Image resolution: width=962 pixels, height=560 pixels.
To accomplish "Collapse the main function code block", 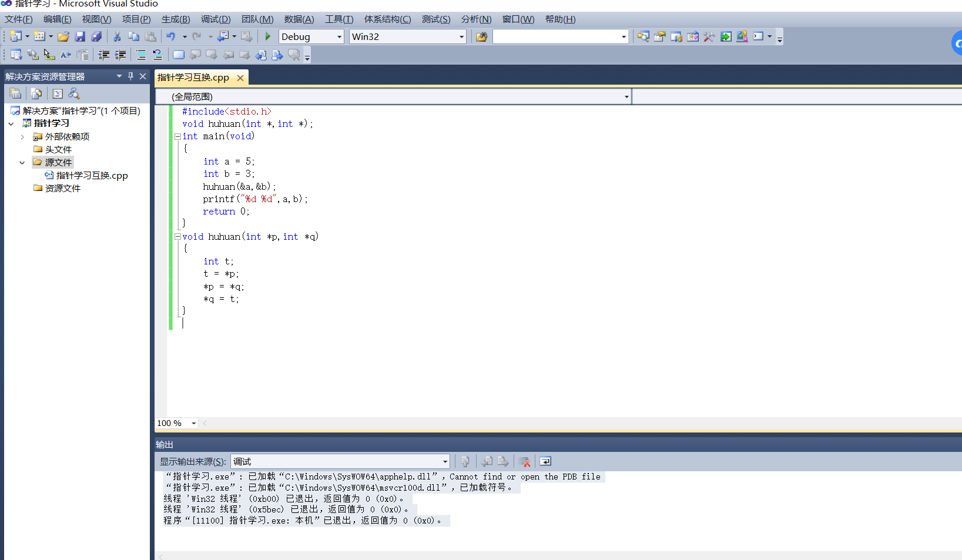I will 177,136.
